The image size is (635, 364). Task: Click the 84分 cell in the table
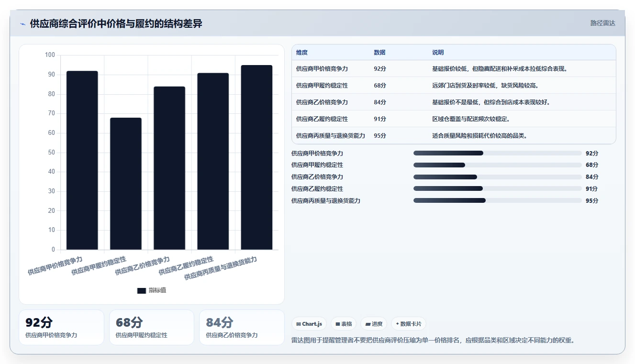click(380, 102)
